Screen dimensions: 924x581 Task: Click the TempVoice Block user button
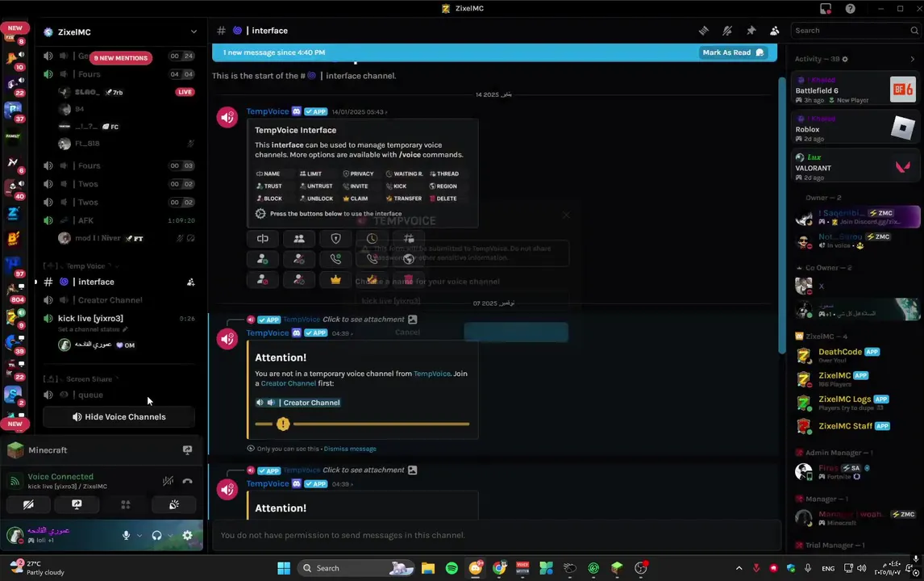(263, 279)
